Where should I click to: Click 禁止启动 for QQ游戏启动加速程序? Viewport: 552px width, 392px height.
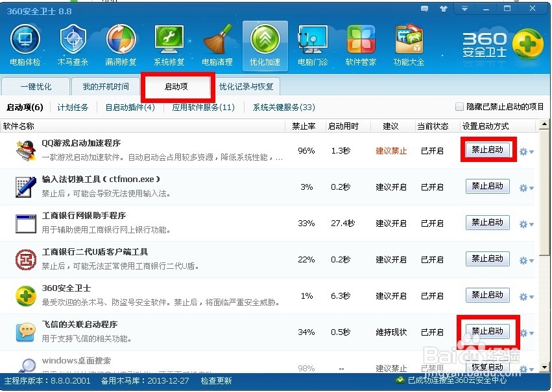[x=488, y=150]
